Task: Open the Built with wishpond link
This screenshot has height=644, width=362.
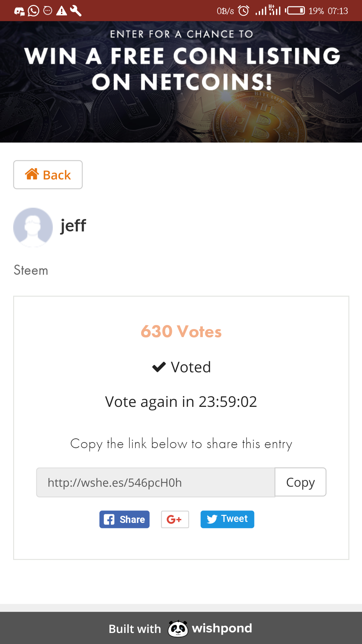Action: coord(181,629)
